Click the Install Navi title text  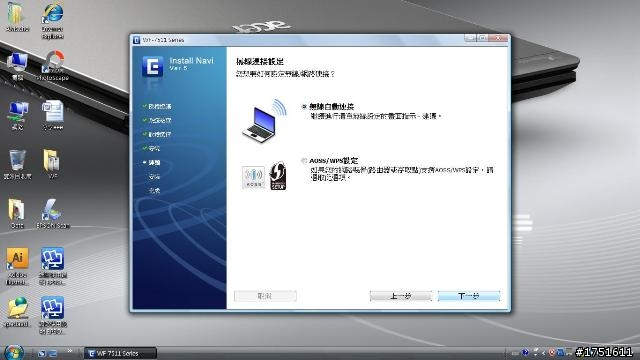pos(191,61)
